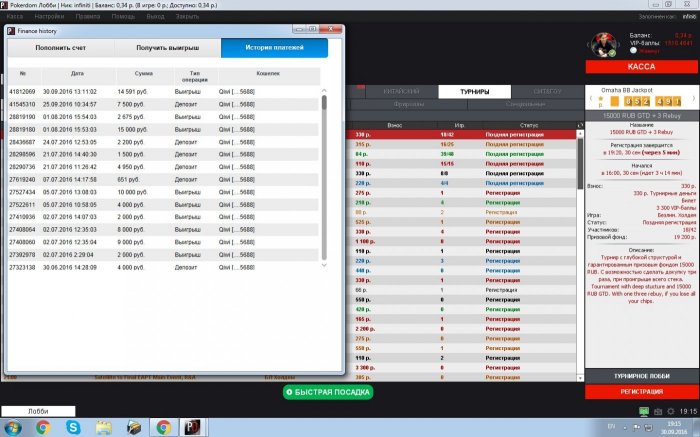Select the 84 р. tournament row
The height and width of the screenshot is (437, 700).
[x=461, y=154]
